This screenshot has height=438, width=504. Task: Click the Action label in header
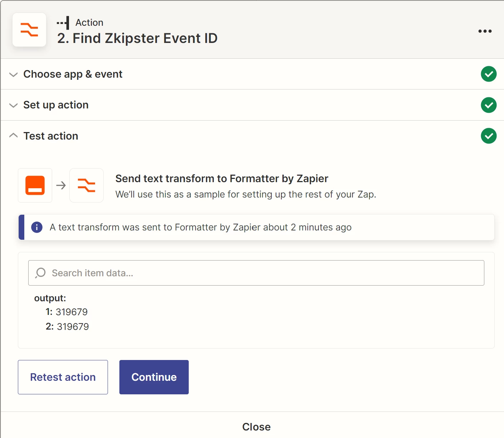coord(89,23)
